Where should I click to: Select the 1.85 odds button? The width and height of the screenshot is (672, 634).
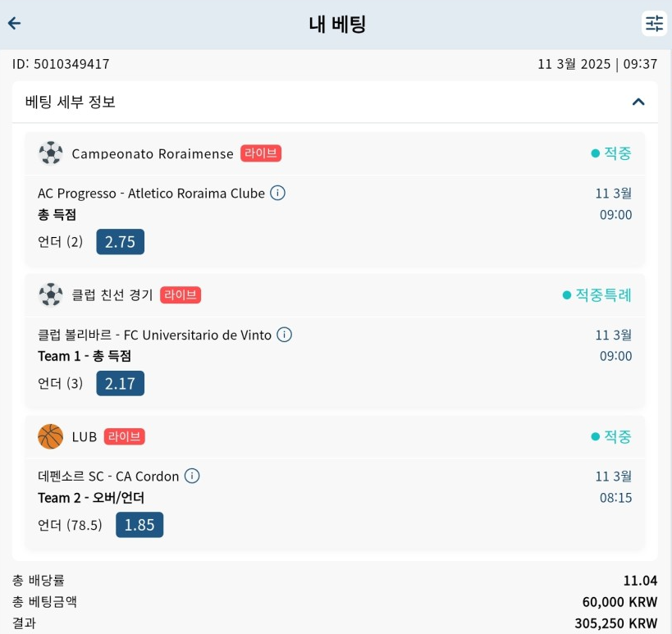pyautogui.click(x=139, y=525)
